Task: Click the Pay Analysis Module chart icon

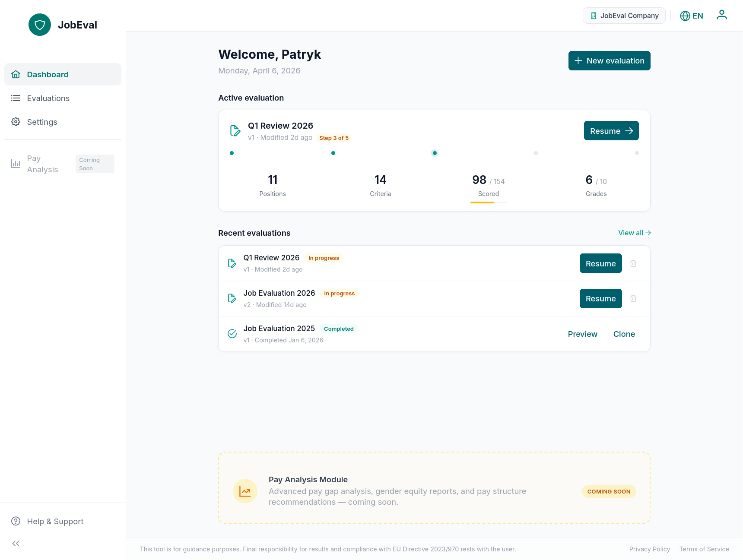Action: (245, 491)
